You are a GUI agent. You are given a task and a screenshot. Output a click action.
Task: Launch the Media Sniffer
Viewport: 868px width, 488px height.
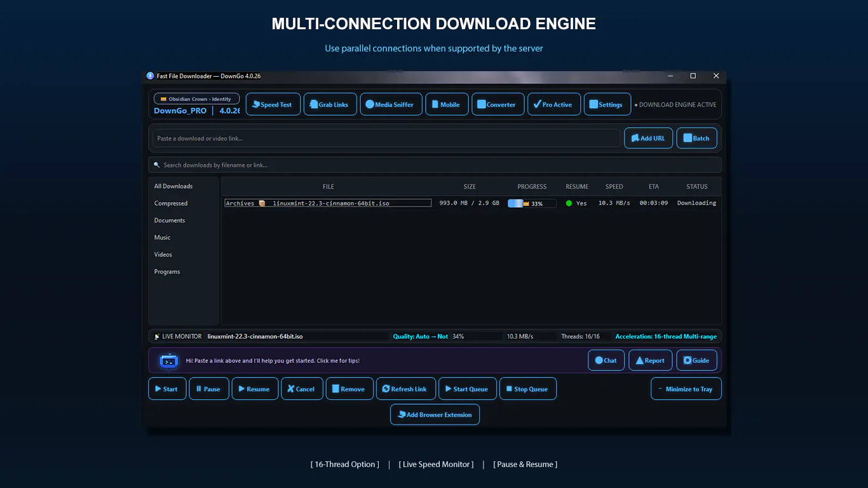(391, 104)
